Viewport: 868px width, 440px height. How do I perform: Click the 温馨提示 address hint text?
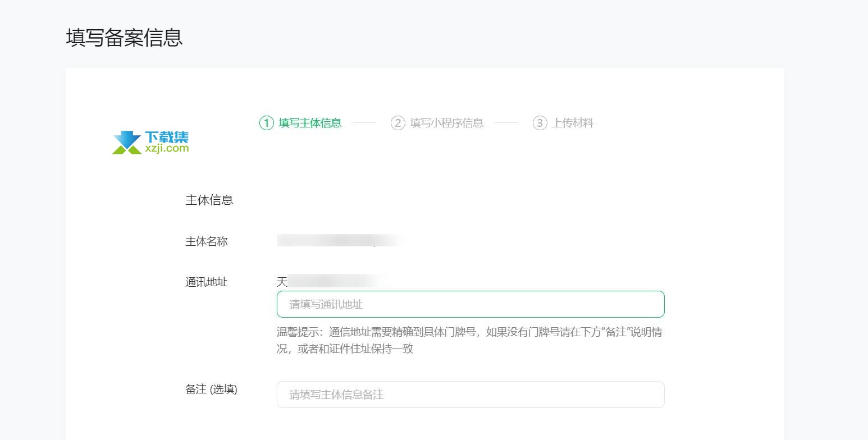(469, 340)
